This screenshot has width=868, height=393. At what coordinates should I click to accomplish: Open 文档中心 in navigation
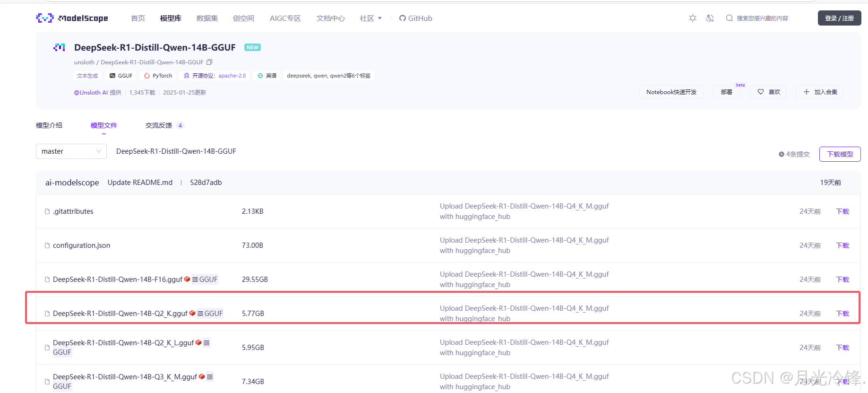point(331,18)
